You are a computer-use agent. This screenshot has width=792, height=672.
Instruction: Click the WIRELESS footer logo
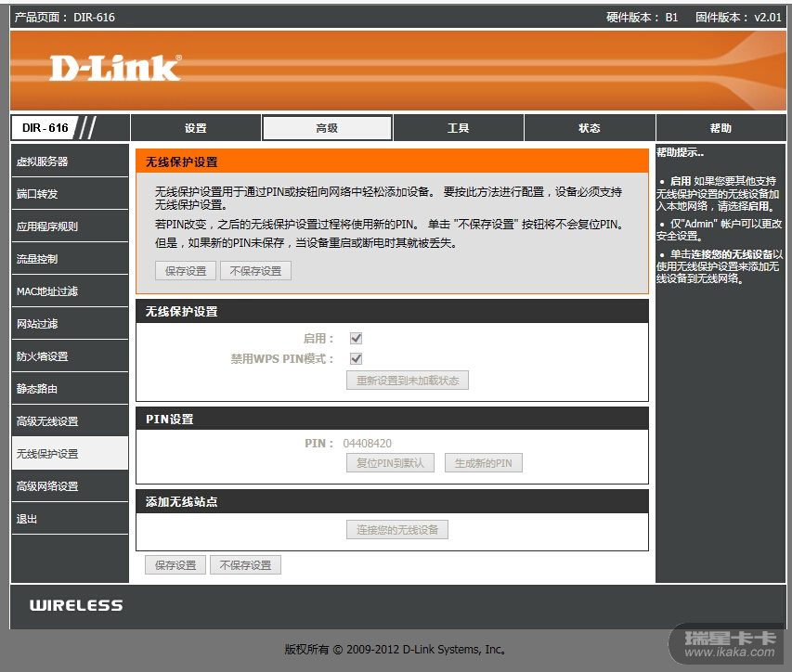pos(76,605)
